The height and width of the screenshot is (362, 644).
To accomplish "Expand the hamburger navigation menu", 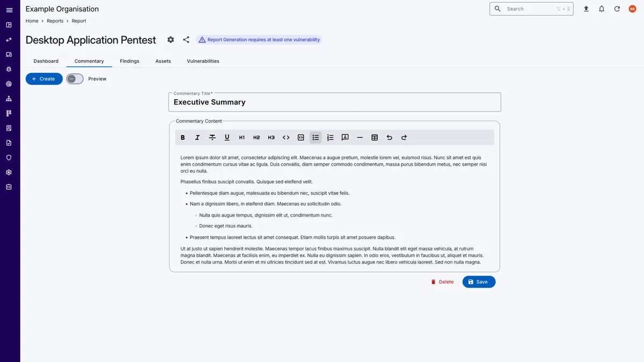I will click(9, 10).
